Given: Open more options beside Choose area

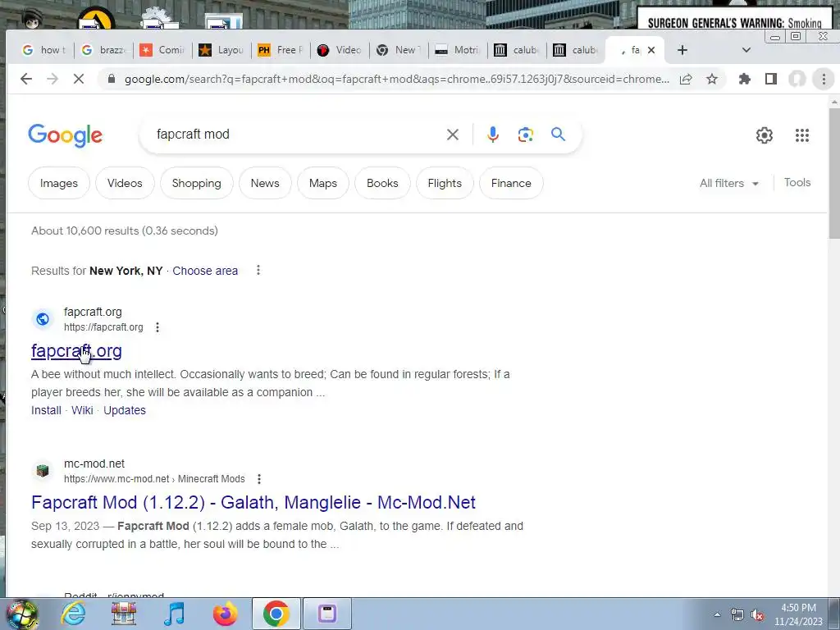Looking at the screenshot, I should tap(258, 270).
